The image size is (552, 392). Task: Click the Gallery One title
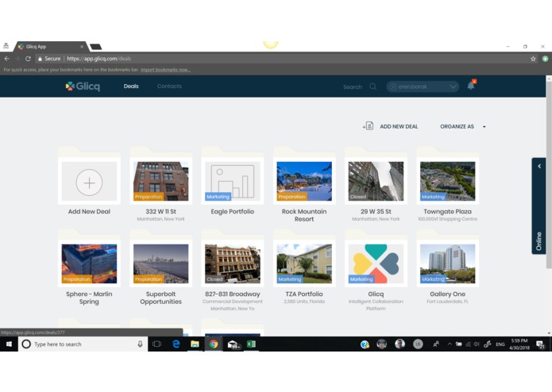coord(447,294)
